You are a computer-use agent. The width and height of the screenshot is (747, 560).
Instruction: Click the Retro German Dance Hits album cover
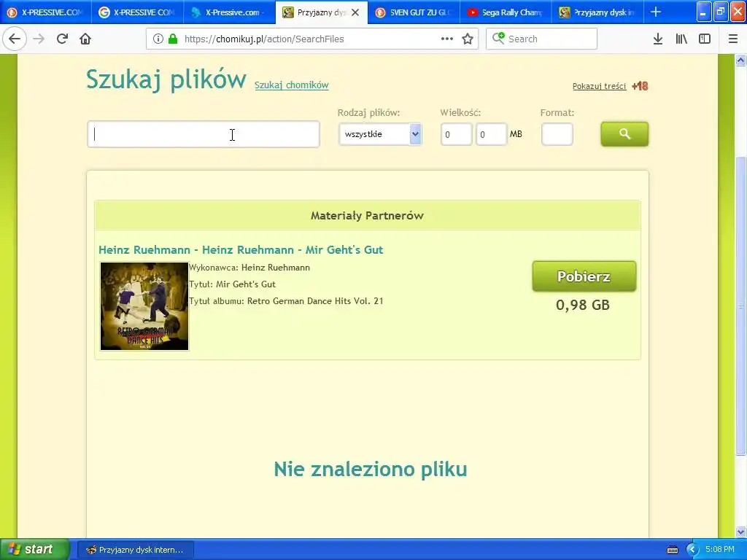[144, 306]
